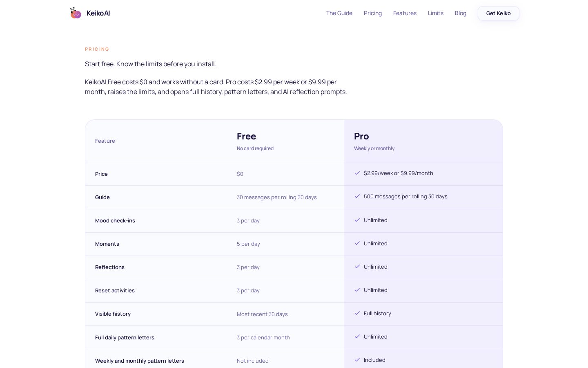
Task: Select the Free plan column heading
Action: pyautogui.click(x=246, y=136)
